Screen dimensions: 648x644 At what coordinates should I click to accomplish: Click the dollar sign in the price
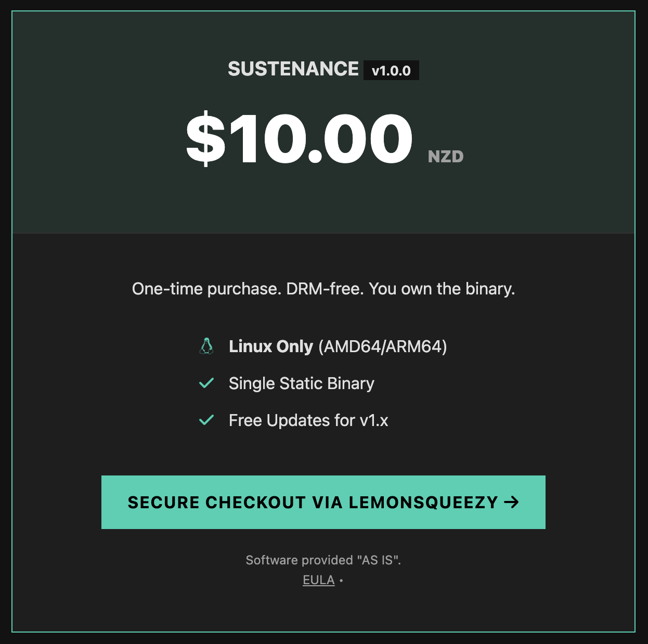coord(205,138)
